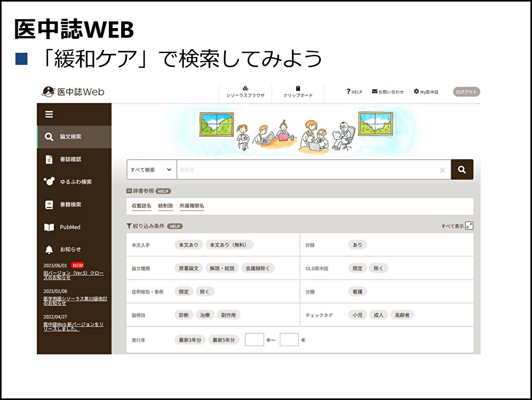Viewport: 532px width, 400px height.
Task: Open the hamburger menu in the sidebar
Action: [x=49, y=114]
